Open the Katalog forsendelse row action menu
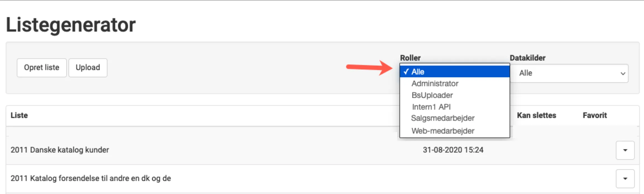This screenshot has height=194, width=644. point(625,179)
